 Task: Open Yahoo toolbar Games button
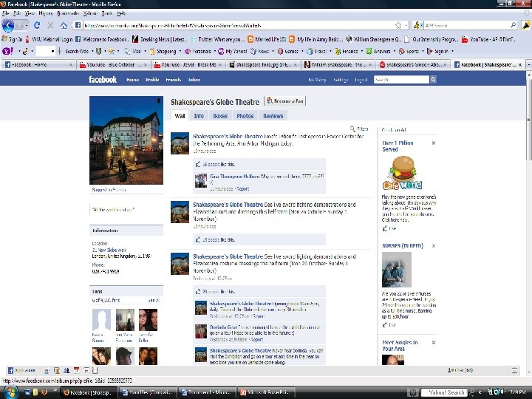click(288, 51)
